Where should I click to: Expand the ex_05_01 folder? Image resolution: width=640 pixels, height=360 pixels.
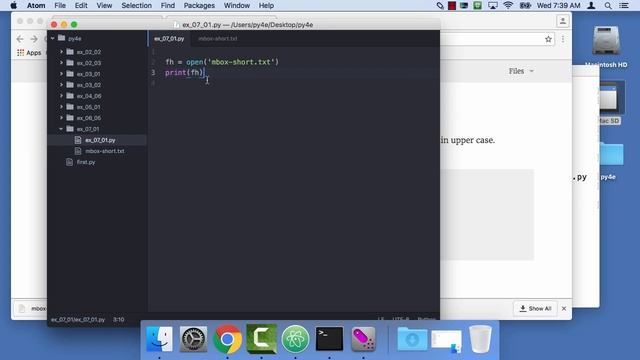tap(61, 107)
